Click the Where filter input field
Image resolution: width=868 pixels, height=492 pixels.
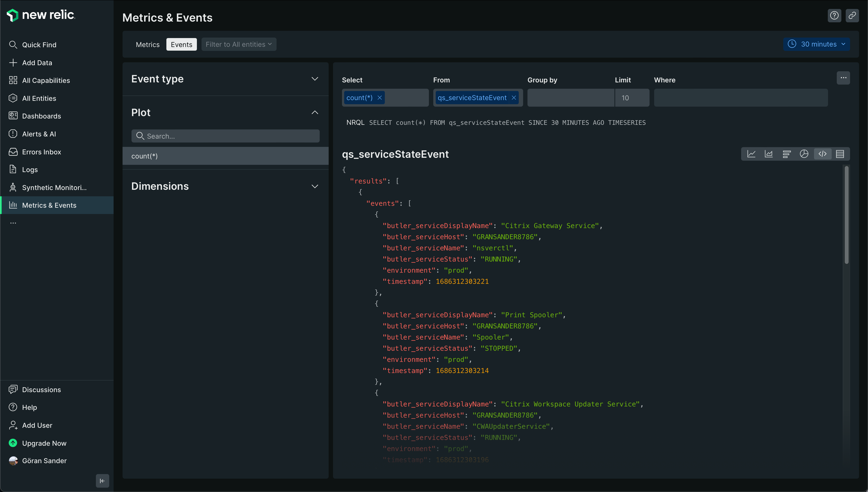741,98
